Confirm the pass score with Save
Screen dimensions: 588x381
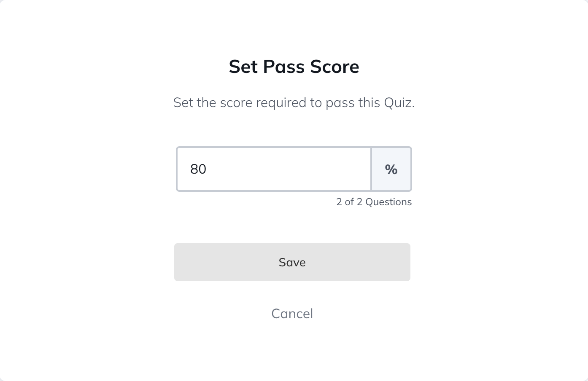tap(292, 262)
